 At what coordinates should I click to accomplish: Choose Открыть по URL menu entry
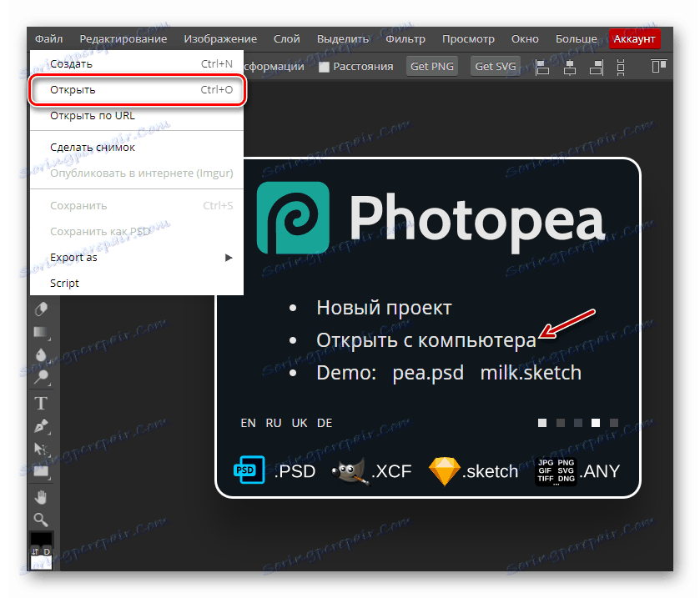click(x=137, y=116)
